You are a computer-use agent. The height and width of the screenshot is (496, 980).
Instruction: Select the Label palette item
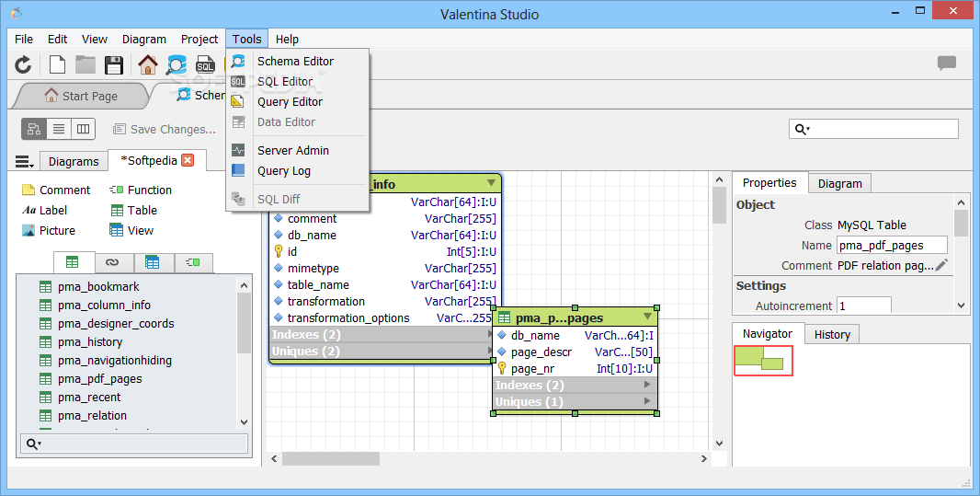tap(44, 210)
